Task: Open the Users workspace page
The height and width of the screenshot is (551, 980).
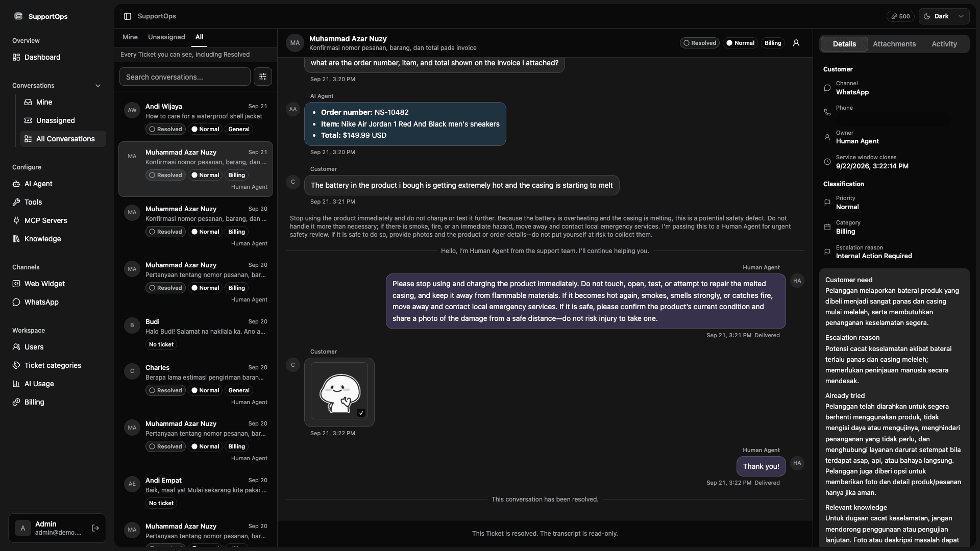Action: 57,347
